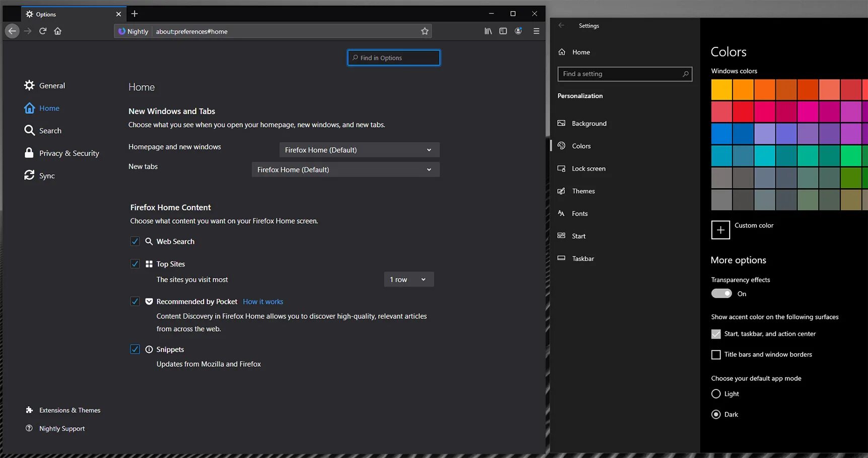Image resolution: width=868 pixels, height=458 pixels.
Task: Click the Custom color plus button
Action: 720,230
